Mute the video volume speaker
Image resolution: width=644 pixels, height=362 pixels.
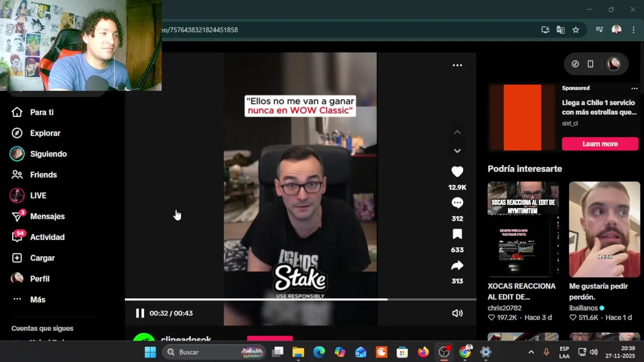click(x=457, y=313)
